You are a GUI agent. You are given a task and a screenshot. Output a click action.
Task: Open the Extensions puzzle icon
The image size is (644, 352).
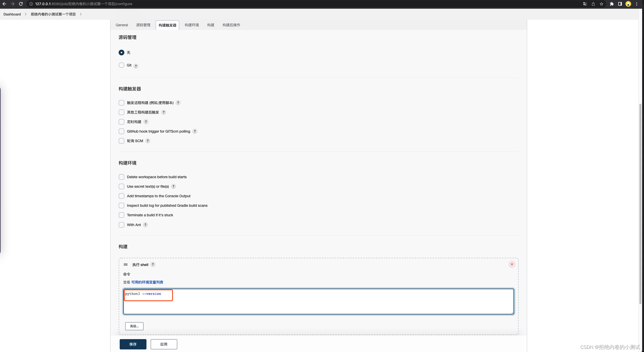point(612,4)
